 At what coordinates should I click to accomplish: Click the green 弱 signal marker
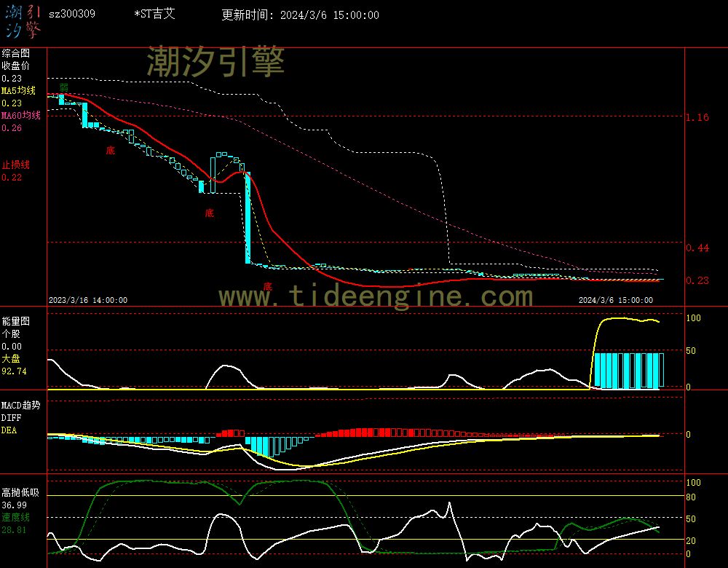[63, 87]
